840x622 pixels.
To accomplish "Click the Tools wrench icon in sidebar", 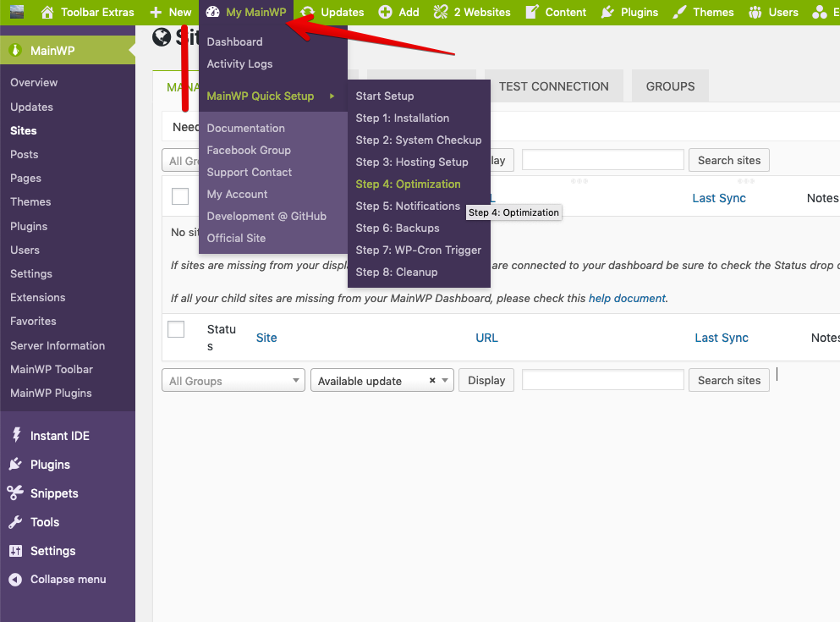I will pos(15,522).
